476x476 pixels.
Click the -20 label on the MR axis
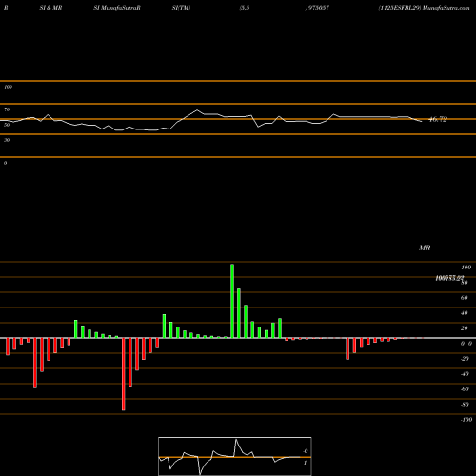click(465, 359)
